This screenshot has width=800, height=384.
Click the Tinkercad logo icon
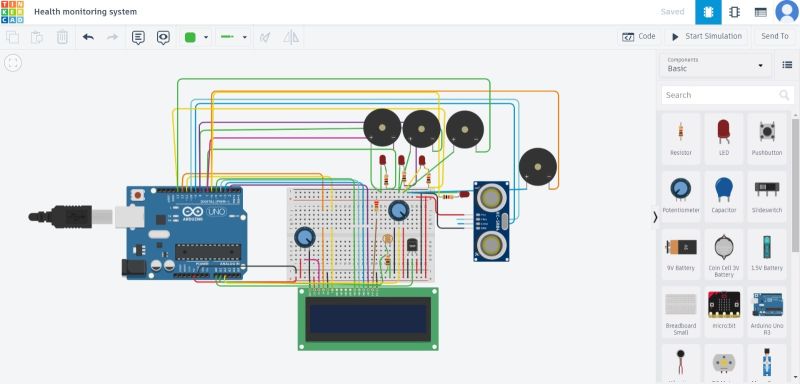12,12
